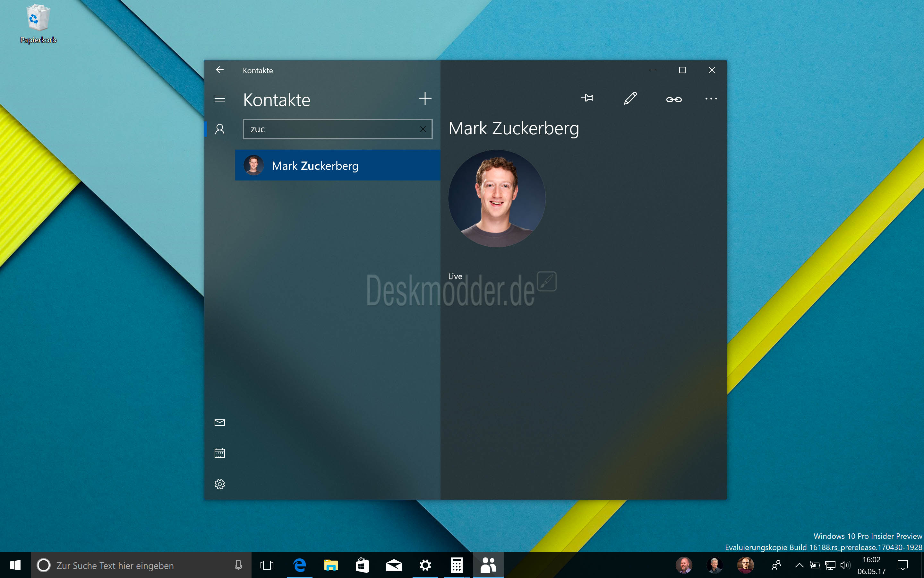The height and width of the screenshot is (578, 924).
Task: Open the Settings app from the taskbar
Action: [425, 565]
